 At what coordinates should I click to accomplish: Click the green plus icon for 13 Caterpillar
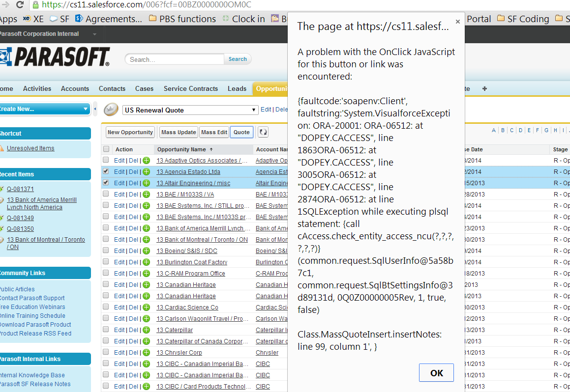pyautogui.click(x=146, y=330)
